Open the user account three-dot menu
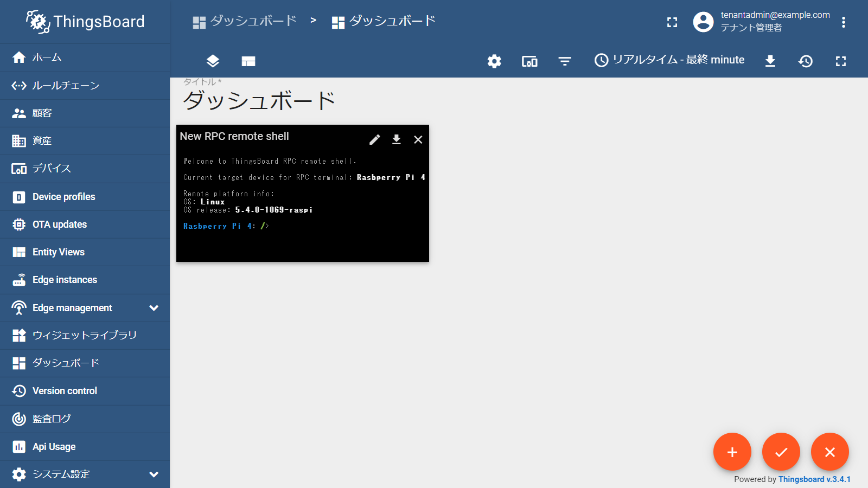 pos(843,22)
